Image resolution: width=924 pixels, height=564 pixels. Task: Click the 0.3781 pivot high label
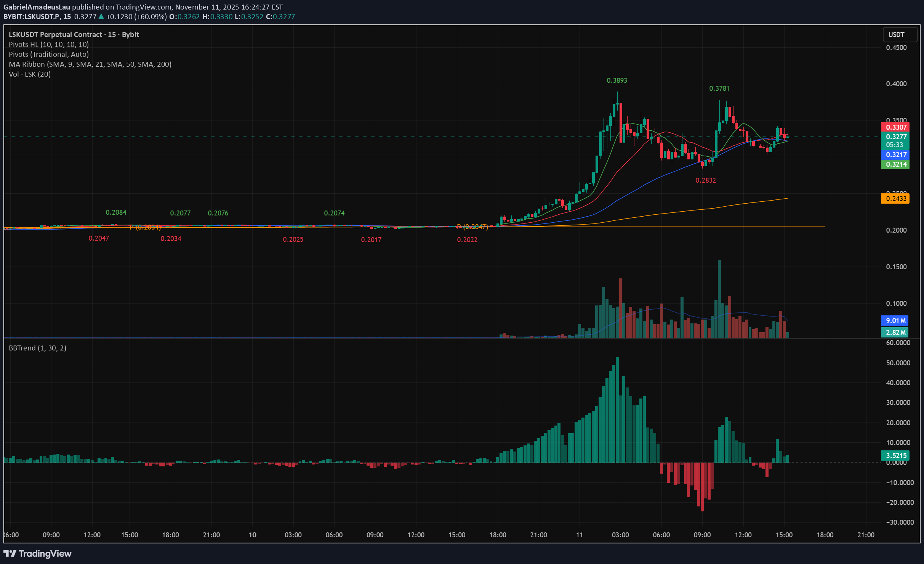tap(719, 88)
